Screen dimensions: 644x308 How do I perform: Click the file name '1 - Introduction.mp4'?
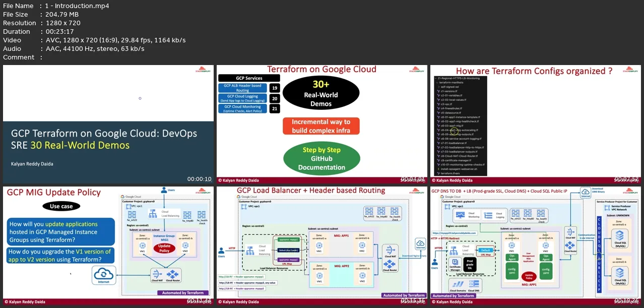[77, 6]
